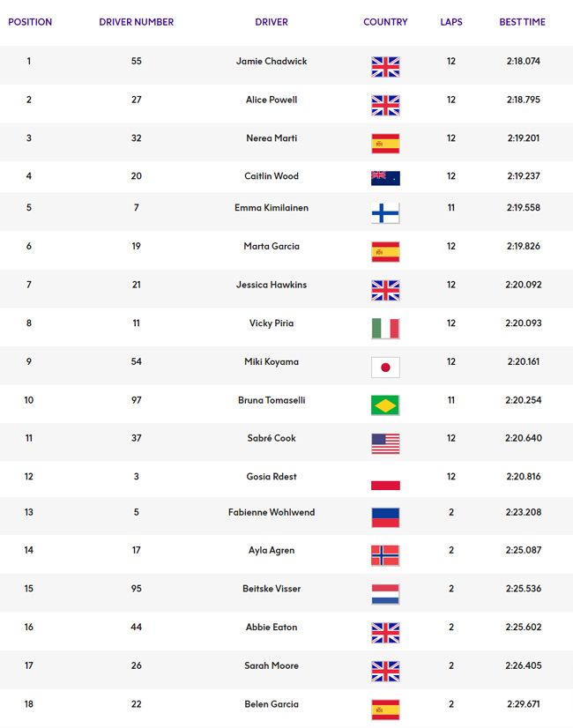Click the Spanish flag beside Nerea Marti
Screen dimensions: 573x728
point(385,144)
